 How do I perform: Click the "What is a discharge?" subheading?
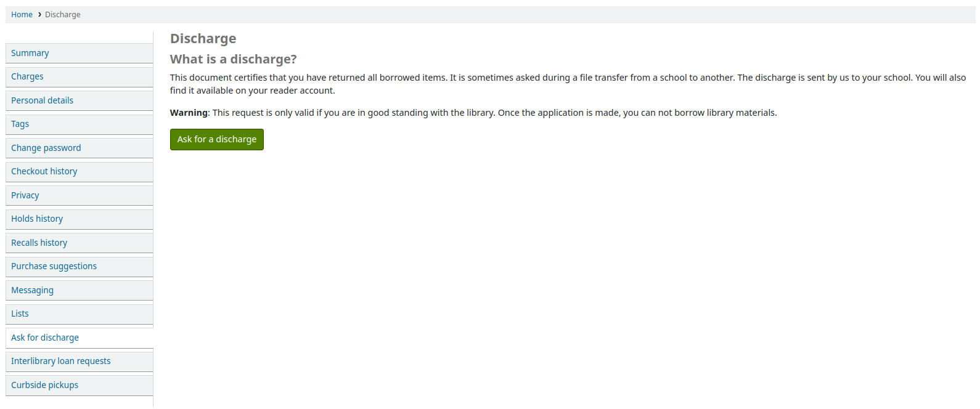233,59
